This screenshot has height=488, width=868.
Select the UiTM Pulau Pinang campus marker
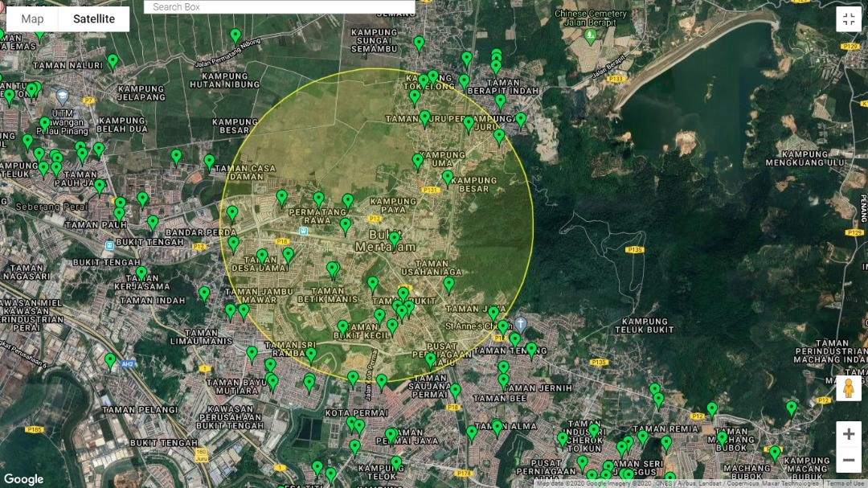click(61, 94)
